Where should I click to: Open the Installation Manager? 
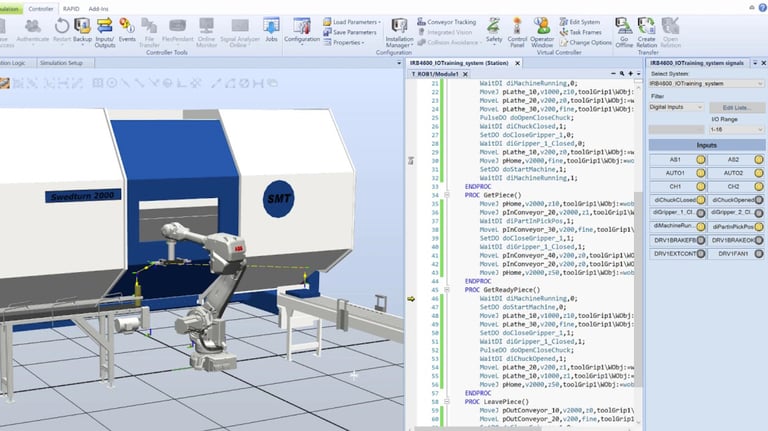[x=399, y=32]
